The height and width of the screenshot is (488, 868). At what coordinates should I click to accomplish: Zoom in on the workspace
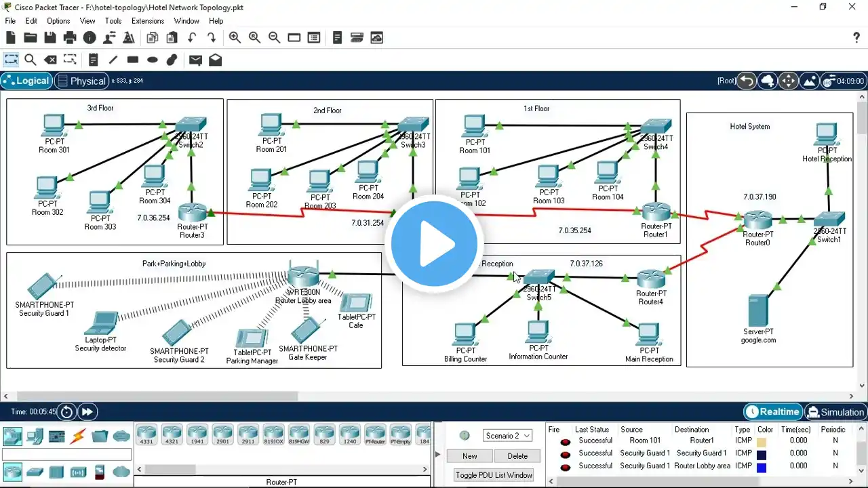(x=235, y=38)
